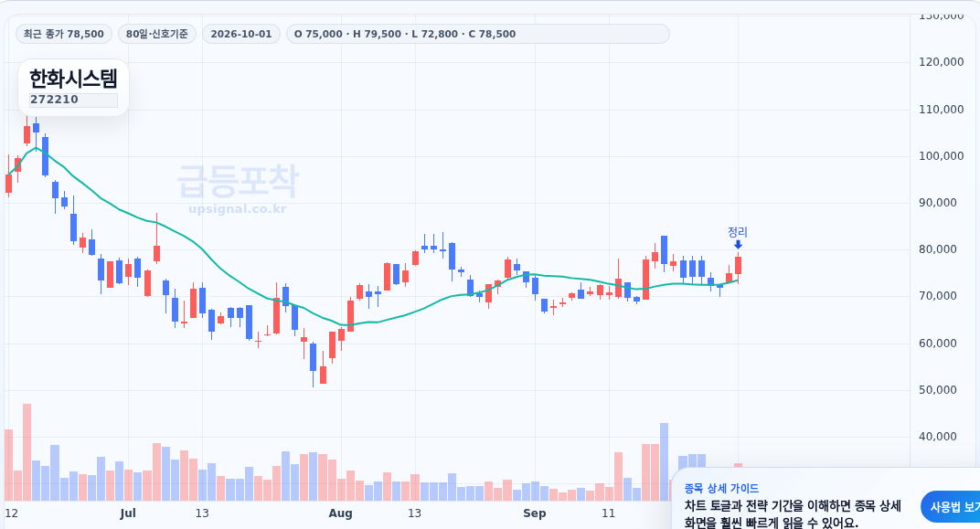Click the 110,000 price axis label
The image size is (980, 529).
point(942,110)
